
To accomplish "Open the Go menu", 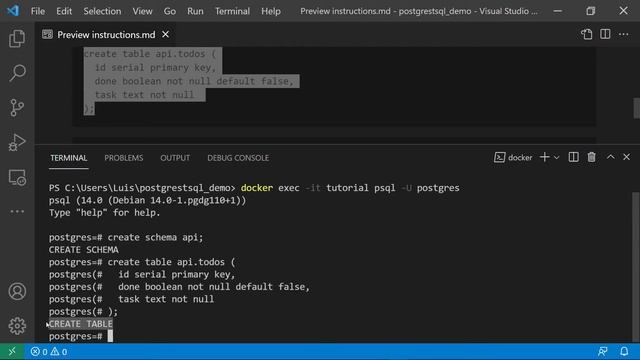I will (x=170, y=11).
